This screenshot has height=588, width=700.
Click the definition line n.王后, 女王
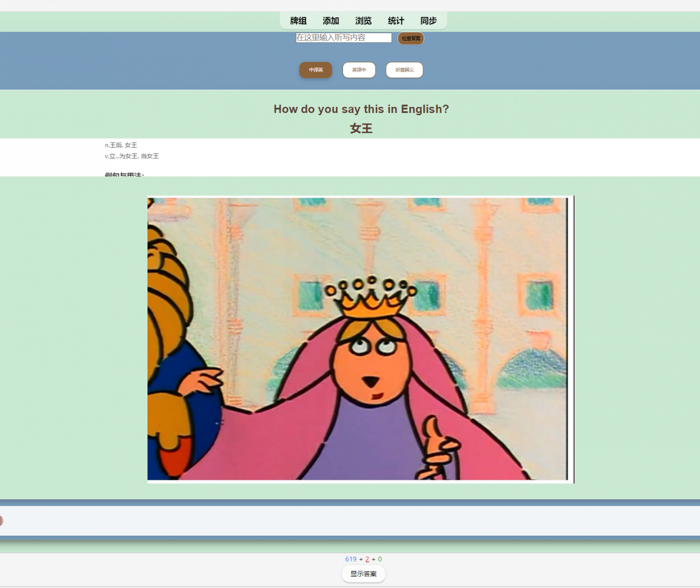pos(121,145)
